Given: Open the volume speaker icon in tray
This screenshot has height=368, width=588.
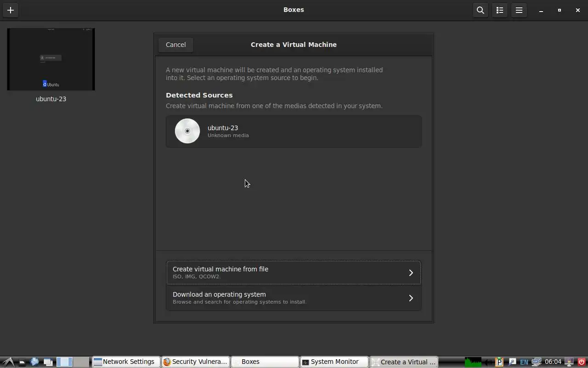Looking at the screenshot, I should (x=488, y=362).
